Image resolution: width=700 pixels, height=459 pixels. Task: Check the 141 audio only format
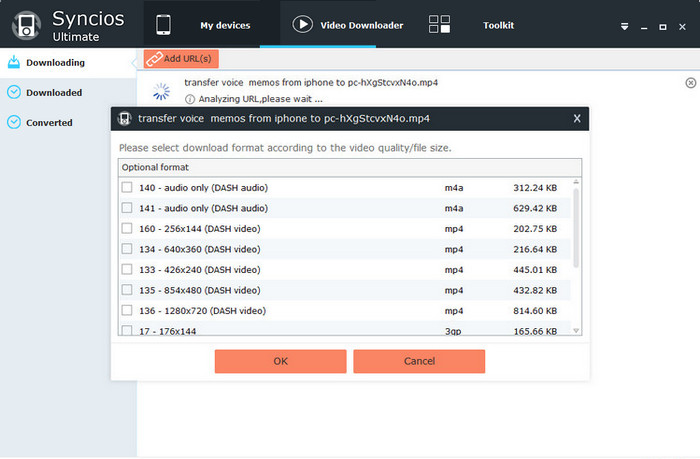[127, 208]
